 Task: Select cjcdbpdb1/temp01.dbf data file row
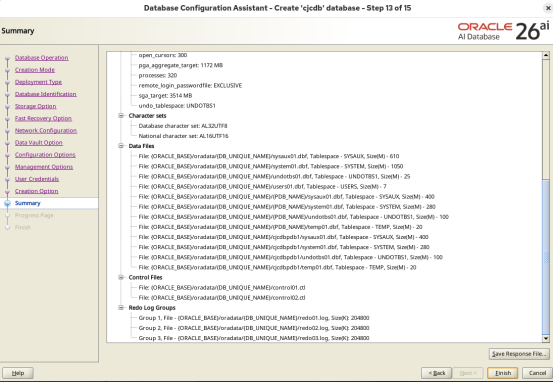[278, 268]
